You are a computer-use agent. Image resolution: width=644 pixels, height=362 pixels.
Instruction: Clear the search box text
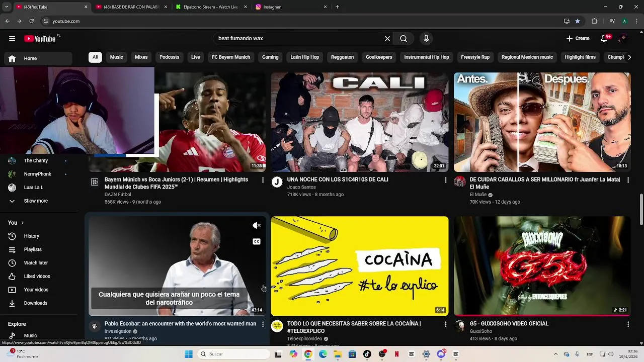[387, 39]
